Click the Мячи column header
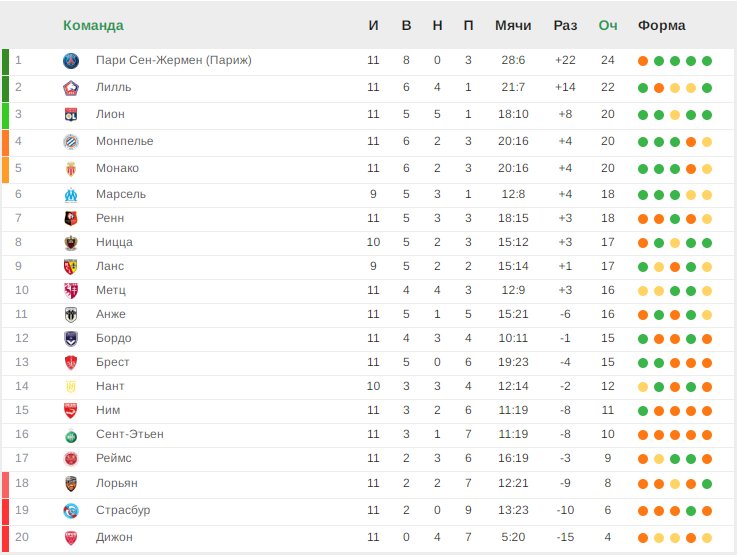This screenshot has width=737, height=555. (513, 25)
